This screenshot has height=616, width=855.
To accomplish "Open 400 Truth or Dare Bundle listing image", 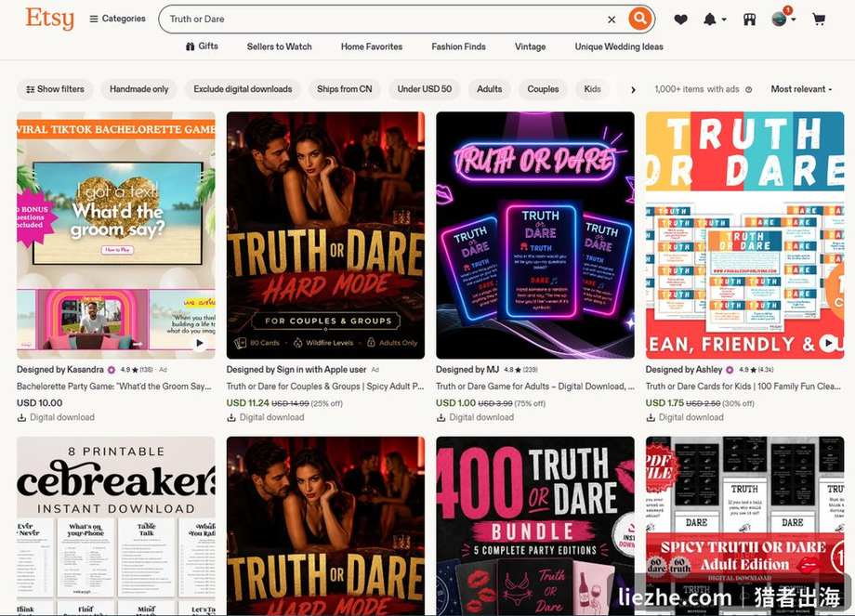I will pyautogui.click(x=535, y=526).
